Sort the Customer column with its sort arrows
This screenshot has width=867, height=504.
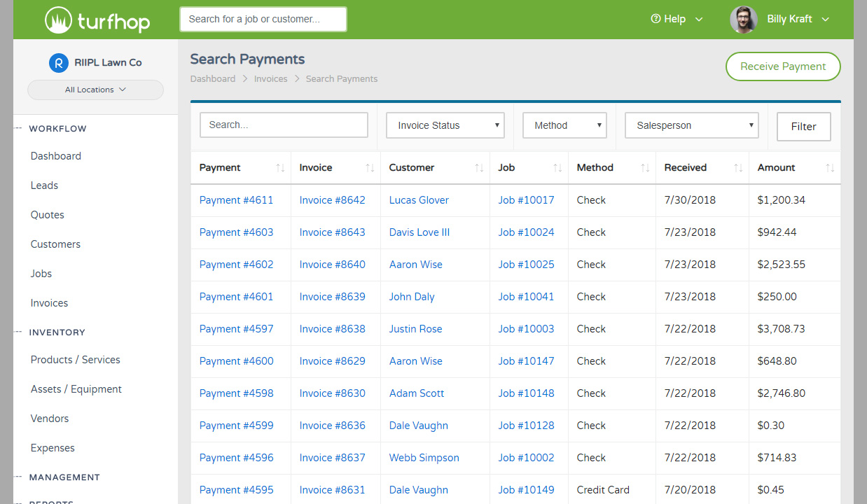click(478, 168)
